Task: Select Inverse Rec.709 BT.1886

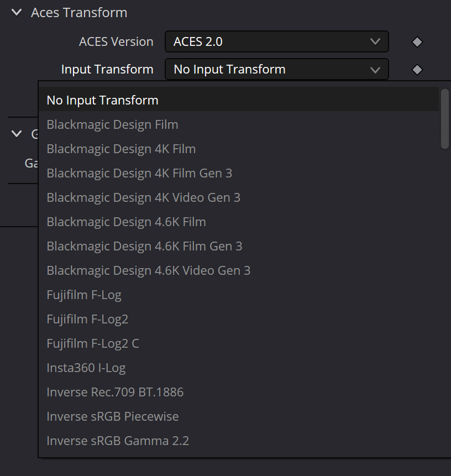Action: tap(239, 392)
